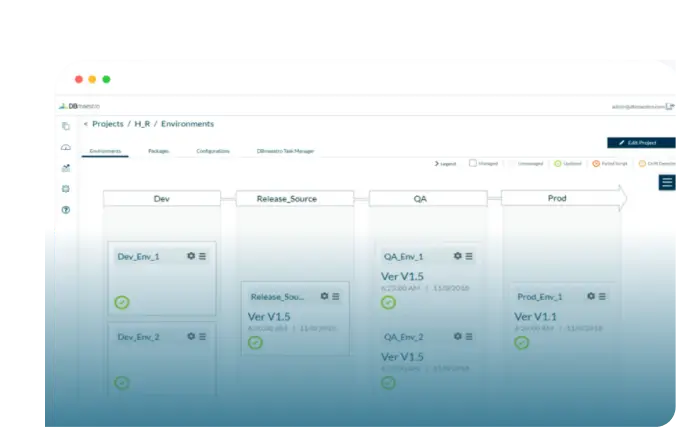Open the help question mark sidebar icon

point(66,210)
